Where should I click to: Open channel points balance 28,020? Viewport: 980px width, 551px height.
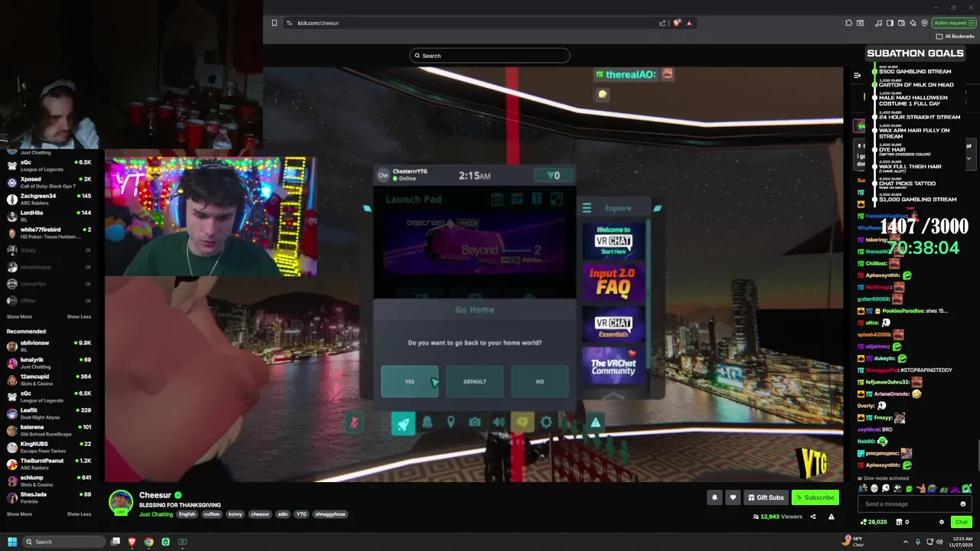874,522
